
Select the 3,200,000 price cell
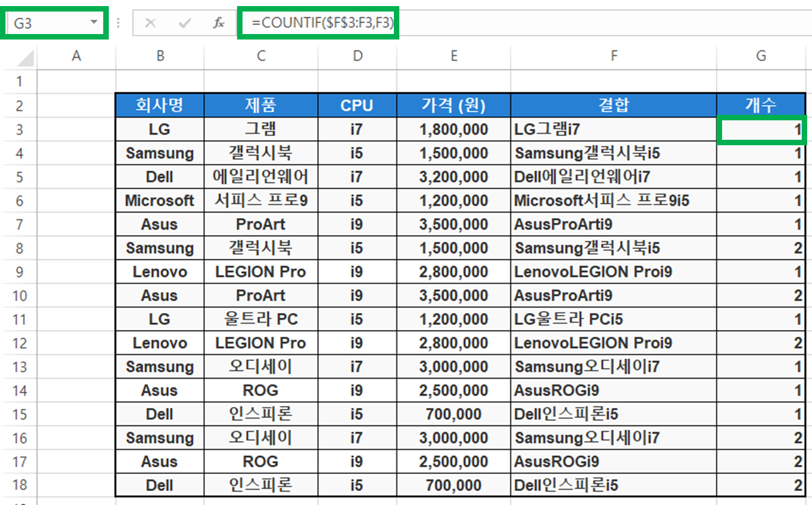454,177
